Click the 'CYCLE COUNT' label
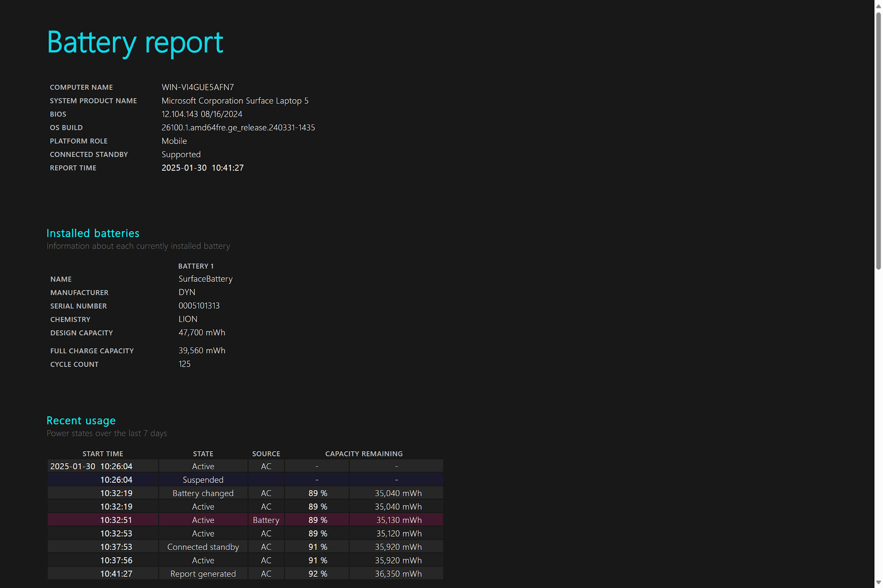 [74, 365]
